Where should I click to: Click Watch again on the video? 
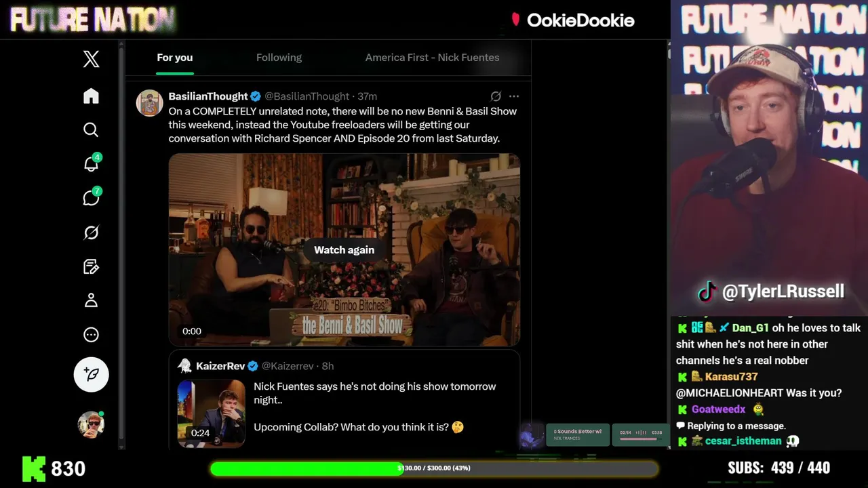point(344,250)
